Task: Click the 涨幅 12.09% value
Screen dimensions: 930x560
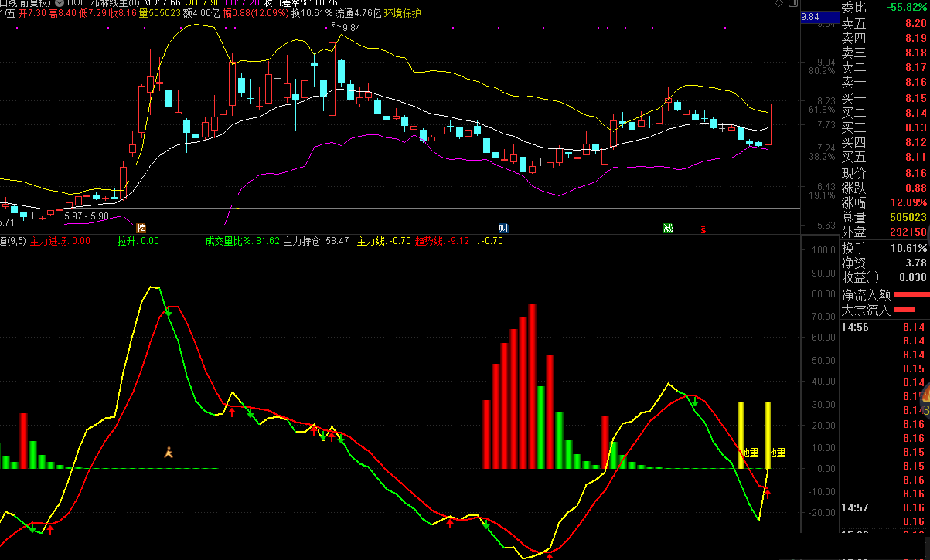Action: coord(910,202)
